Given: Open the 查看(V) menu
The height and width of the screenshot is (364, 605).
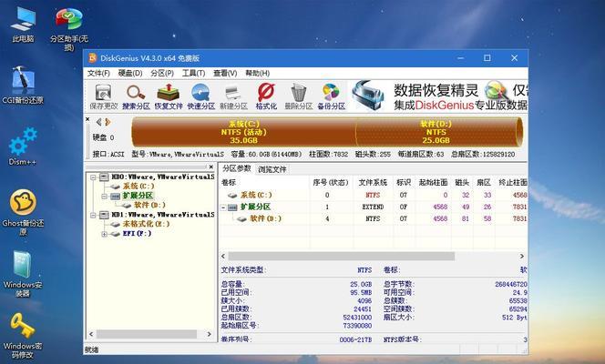Looking at the screenshot, I should (x=225, y=73).
